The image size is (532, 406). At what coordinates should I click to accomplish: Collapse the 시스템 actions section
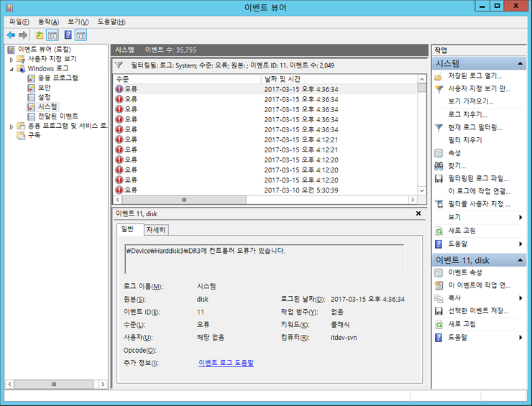coord(520,63)
